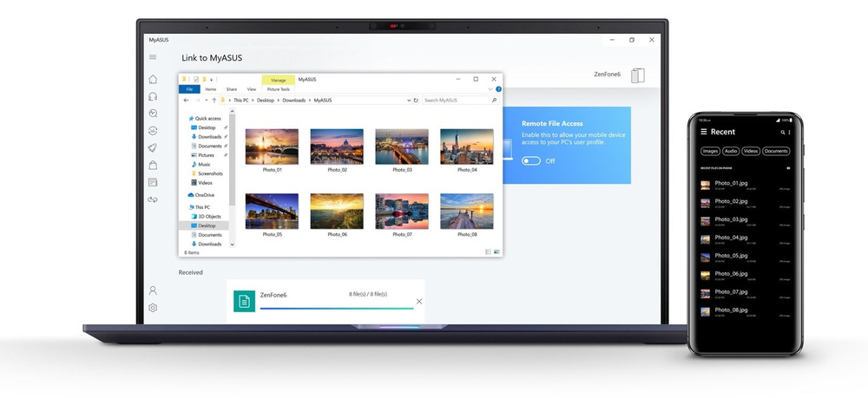868x398 pixels.
Task: Go to MyASUS Home icon in sidebar
Action: point(153,79)
